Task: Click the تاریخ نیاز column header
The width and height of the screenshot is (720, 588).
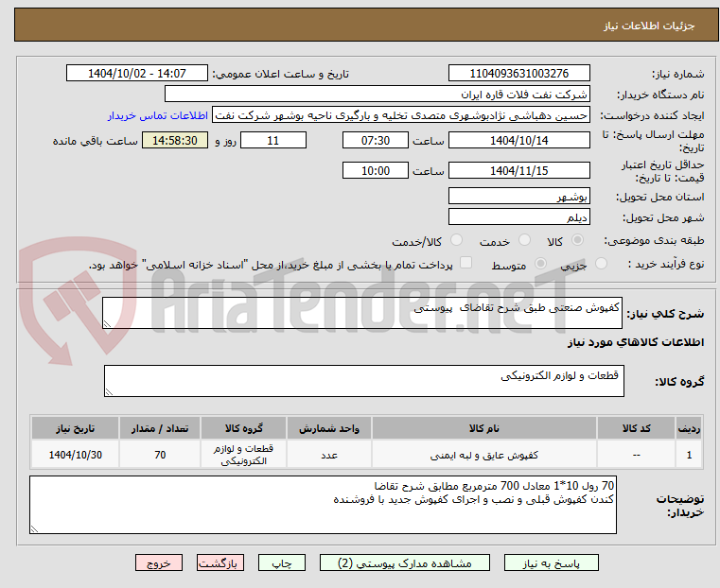Action: pos(76,428)
